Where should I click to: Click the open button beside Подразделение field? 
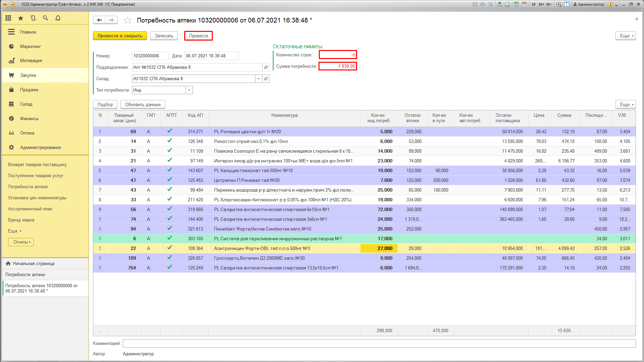tap(266, 67)
